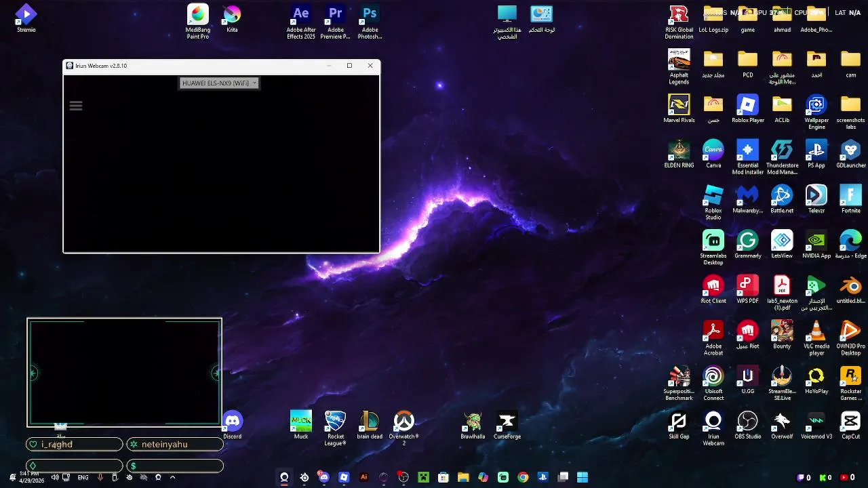Open the RISK Global Domination icon

coord(679,21)
